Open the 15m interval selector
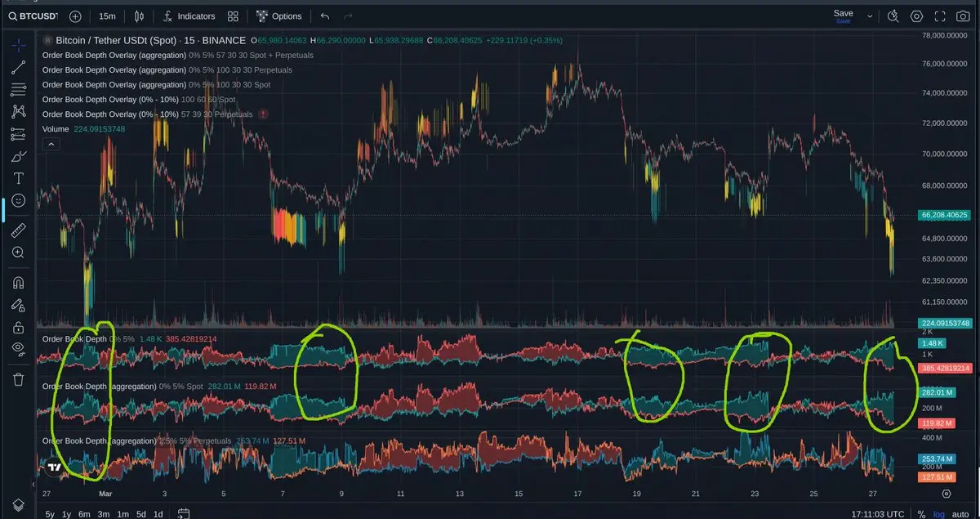Viewport: 980px width, 519px height. tap(107, 16)
